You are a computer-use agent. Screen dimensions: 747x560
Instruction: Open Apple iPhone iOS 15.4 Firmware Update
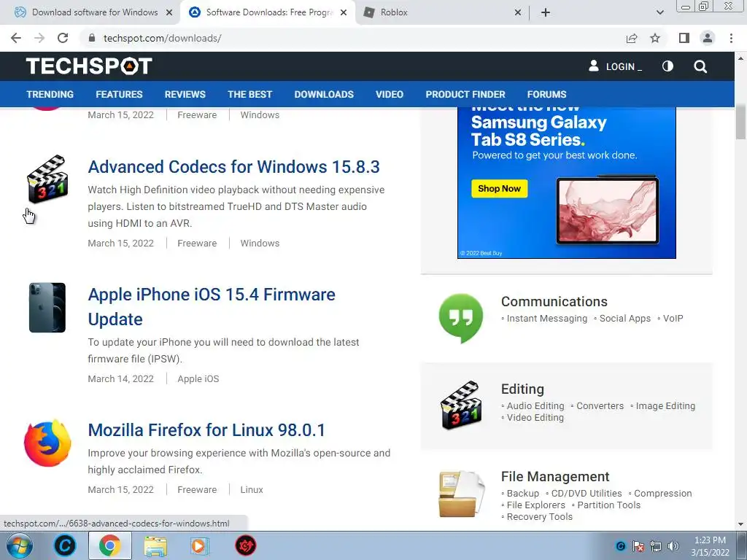pyautogui.click(x=212, y=307)
